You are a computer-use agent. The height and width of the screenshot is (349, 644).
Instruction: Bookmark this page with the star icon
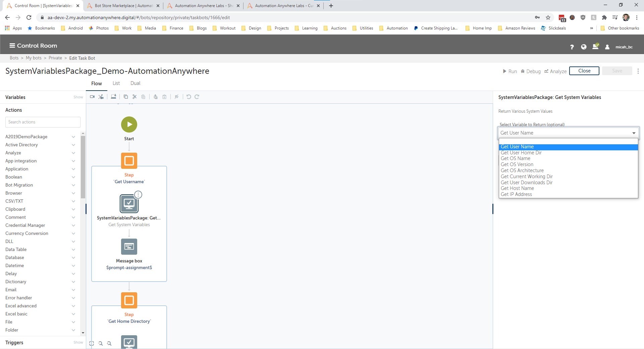tap(548, 17)
